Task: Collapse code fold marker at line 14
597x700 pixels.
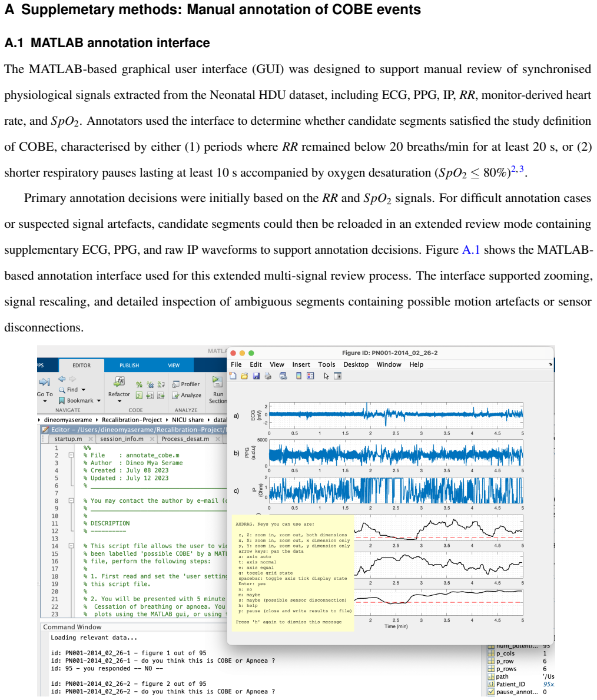Action: tap(71, 546)
